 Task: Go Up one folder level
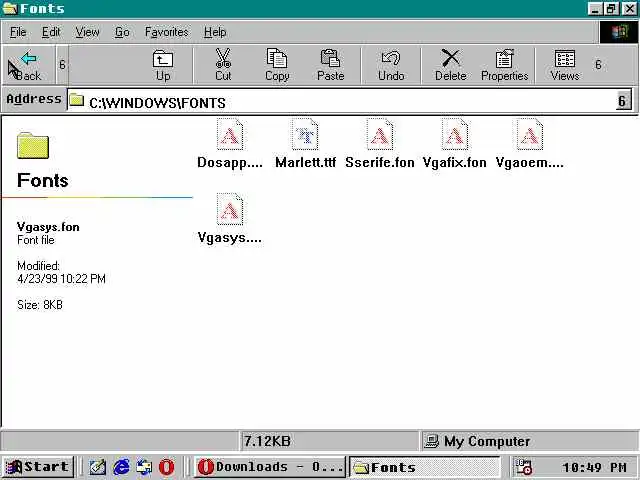163,65
